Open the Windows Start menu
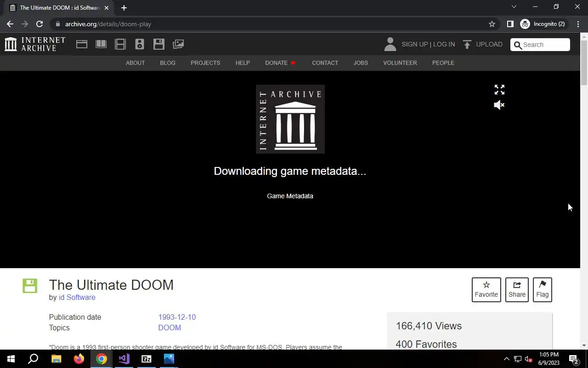 [11, 359]
